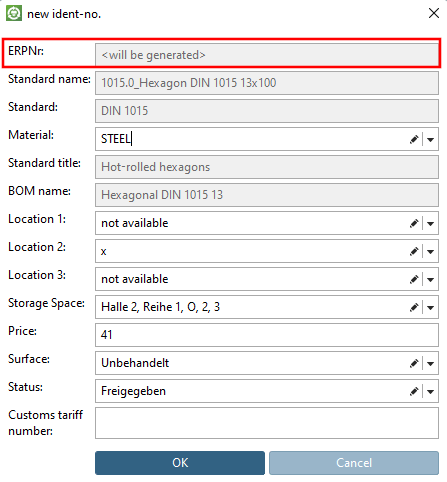The image size is (447, 482).
Task: Open the Location 3 dropdown arrow
Action: pyautogui.click(x=430, y=280)
